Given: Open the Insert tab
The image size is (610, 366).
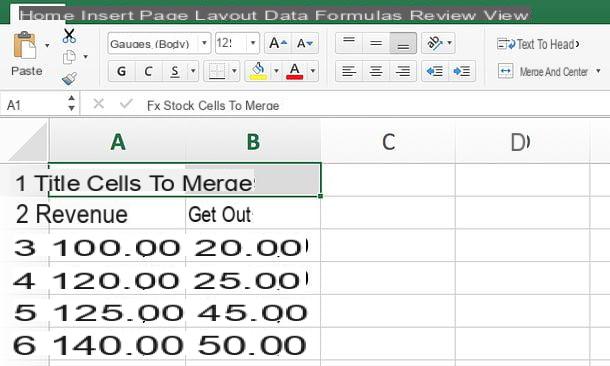Looking at the screenshot, I should (x=107, y=16).
